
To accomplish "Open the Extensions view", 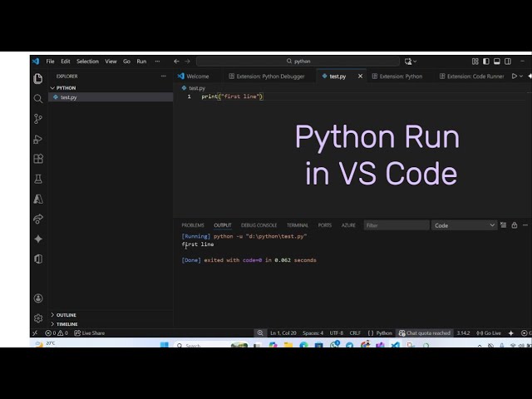I will pyautogui.click(x=38, y=159).
